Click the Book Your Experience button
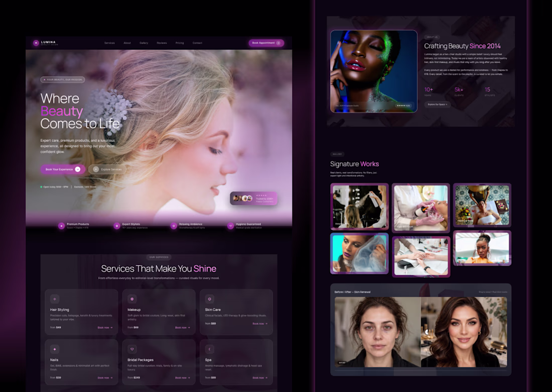This screenshot has width=552, height=392. pos(63,169)
